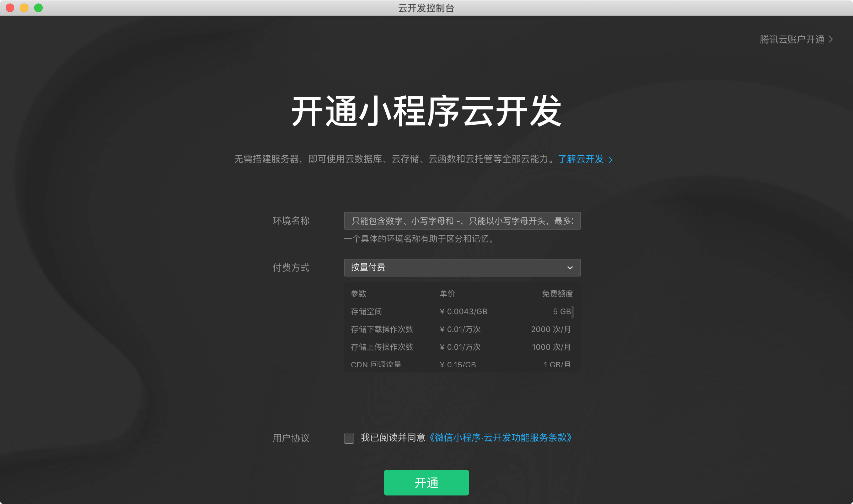Click the 我已阅读并同意 label text

coord(393,438)
